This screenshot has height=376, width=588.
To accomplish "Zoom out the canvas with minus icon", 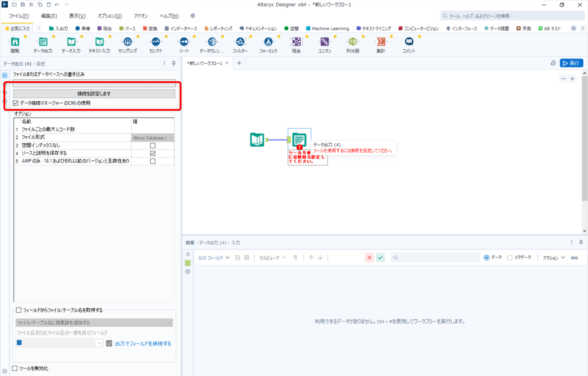I will (x=563, y=79).
